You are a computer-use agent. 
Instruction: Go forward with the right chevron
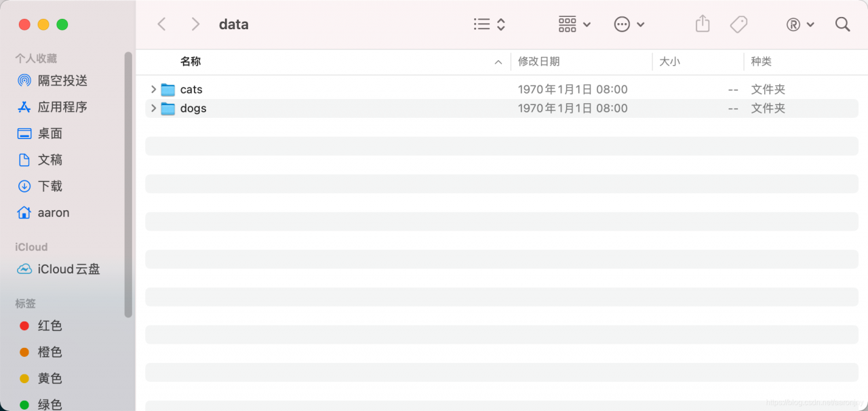[195, 24]
